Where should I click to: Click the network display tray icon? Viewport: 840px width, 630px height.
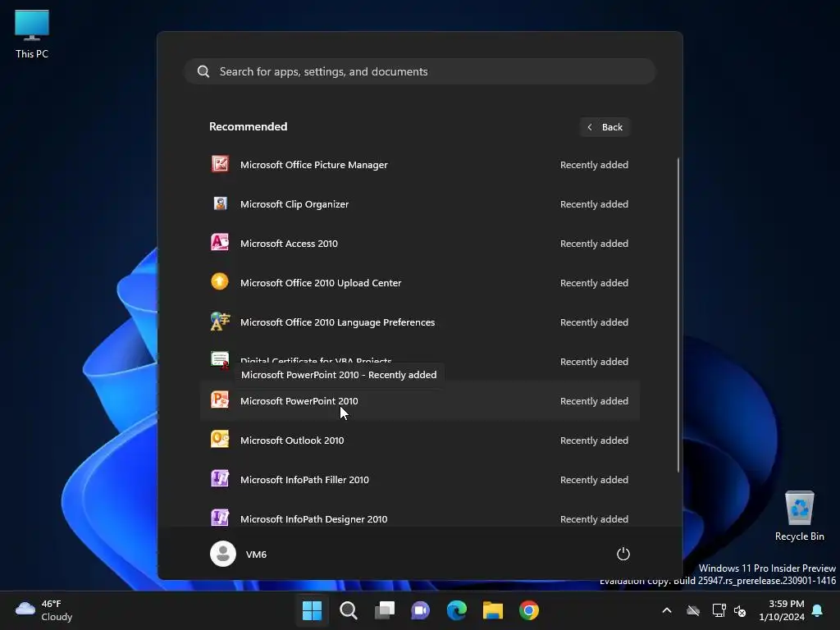coord(719,610)
